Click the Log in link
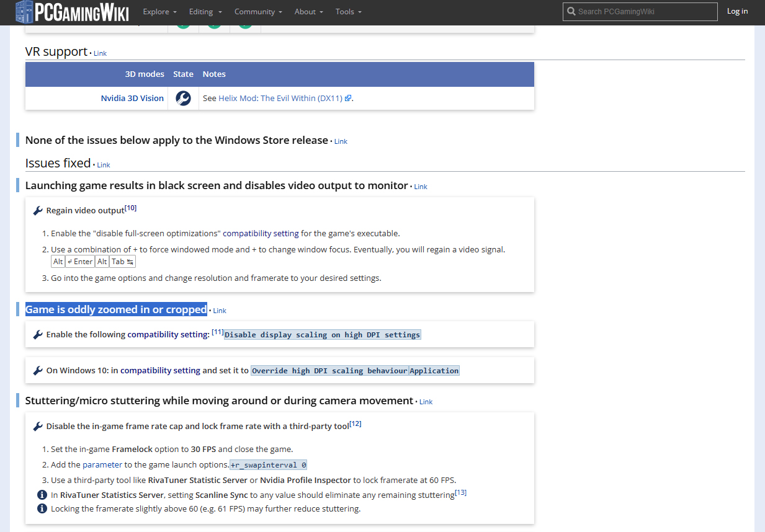The image size is (765, 532). [737, 11]
